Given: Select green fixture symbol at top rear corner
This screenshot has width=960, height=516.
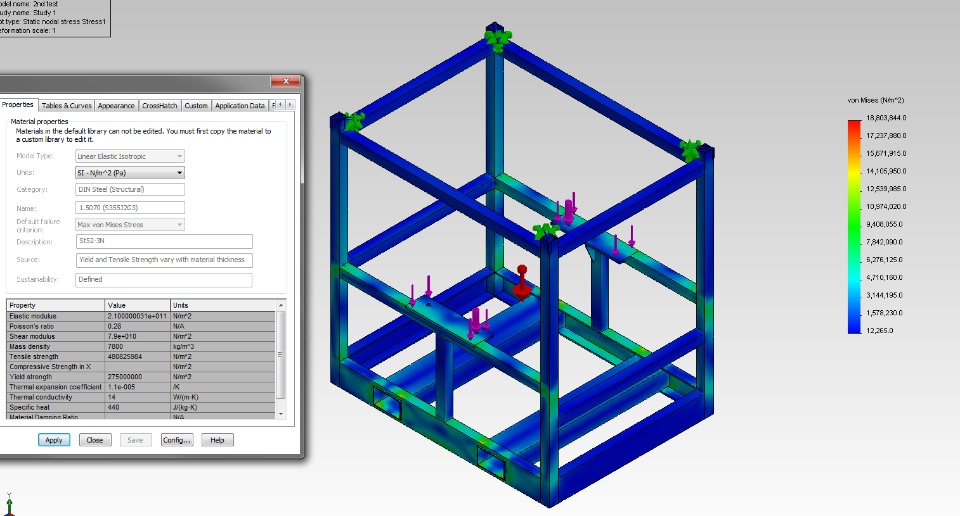Looking at the screenshot, I should [498, 39].
